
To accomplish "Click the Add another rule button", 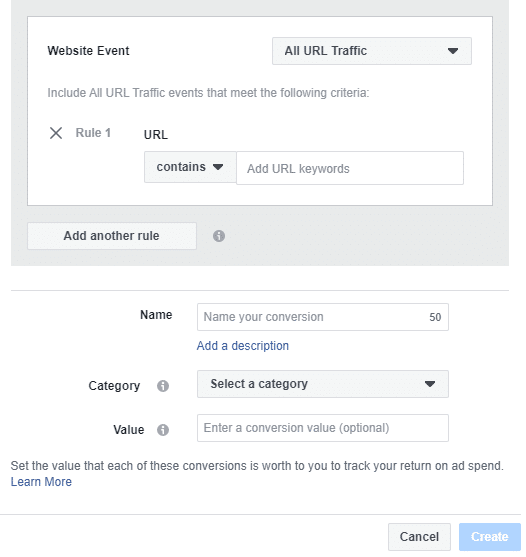I will click(112, 236).
